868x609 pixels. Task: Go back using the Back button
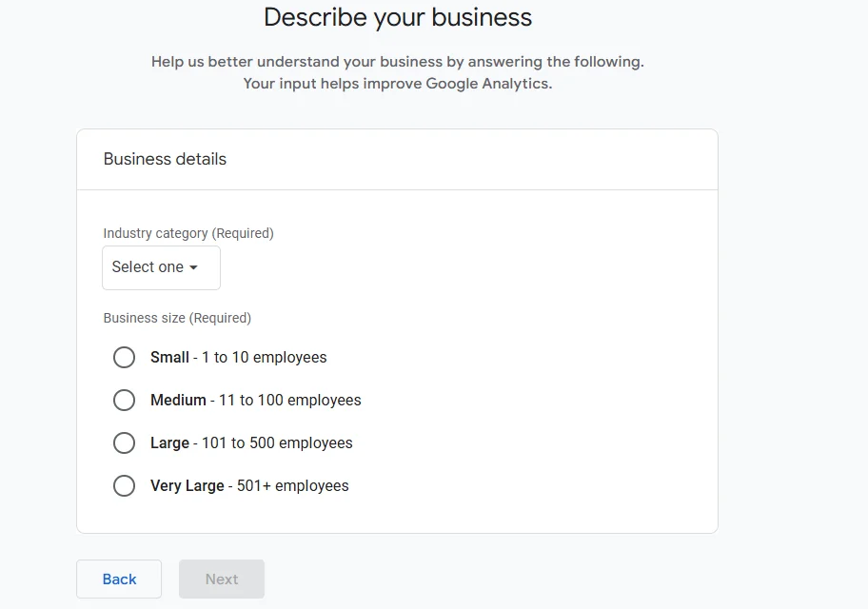click(119, 579)
